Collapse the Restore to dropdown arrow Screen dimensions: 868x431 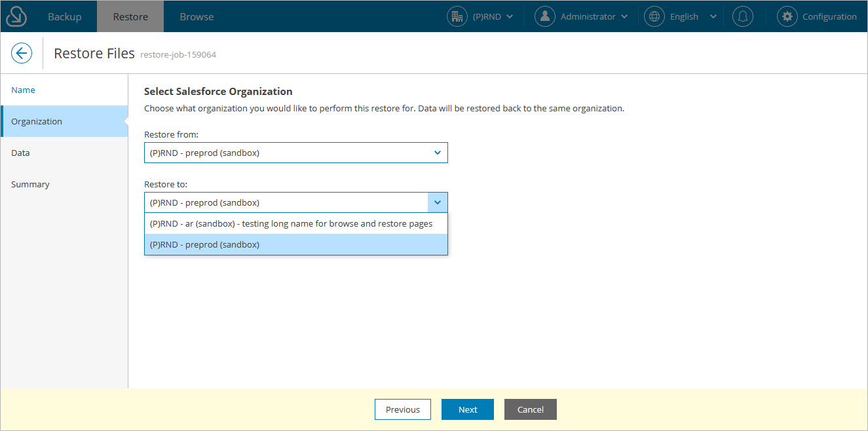click(x=438, y=202)
